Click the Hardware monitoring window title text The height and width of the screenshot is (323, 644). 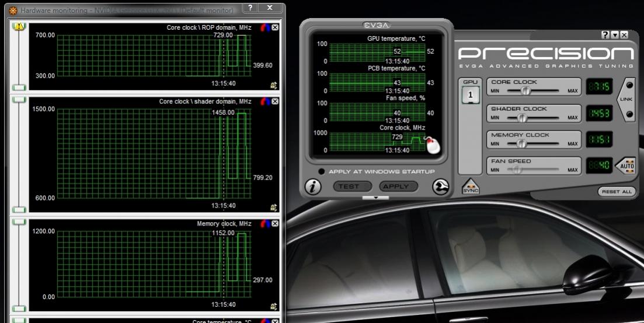pos(127,10)
